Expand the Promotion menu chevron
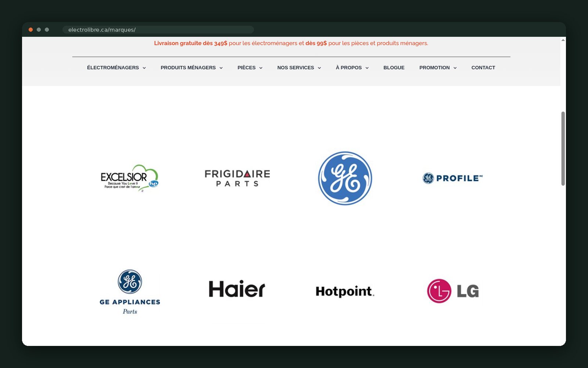Screen dimensions: 588x368 tap(455, 68)
